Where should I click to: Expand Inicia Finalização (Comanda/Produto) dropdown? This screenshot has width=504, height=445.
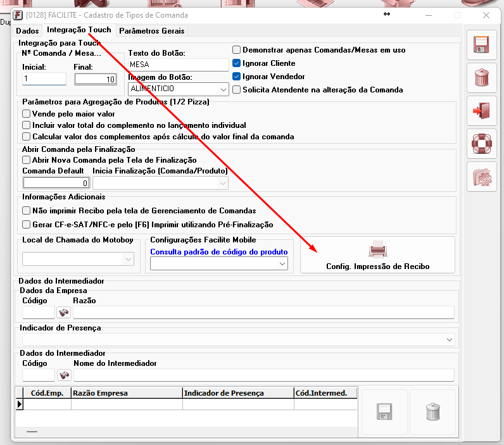click(x=160, y=183)
